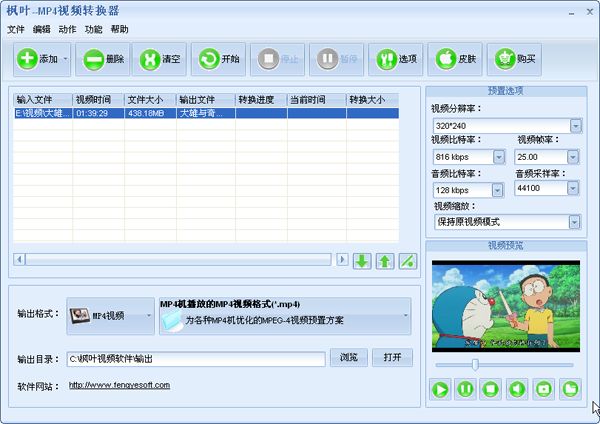Move the selected file down with the green down arrow
This screenshot has width=600, height=424.
[x=362, y=261]
